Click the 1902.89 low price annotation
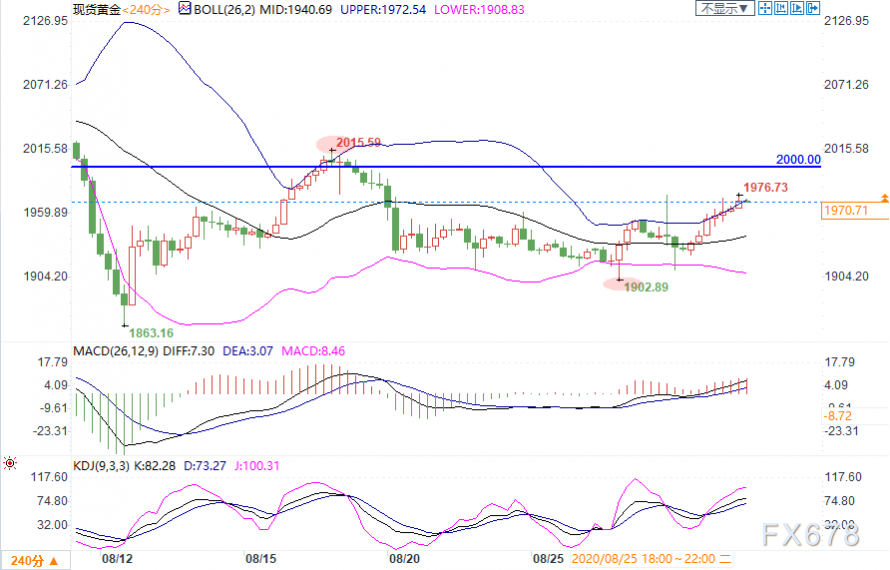Viewport: 890px width, 570px height. pos(646,287)
